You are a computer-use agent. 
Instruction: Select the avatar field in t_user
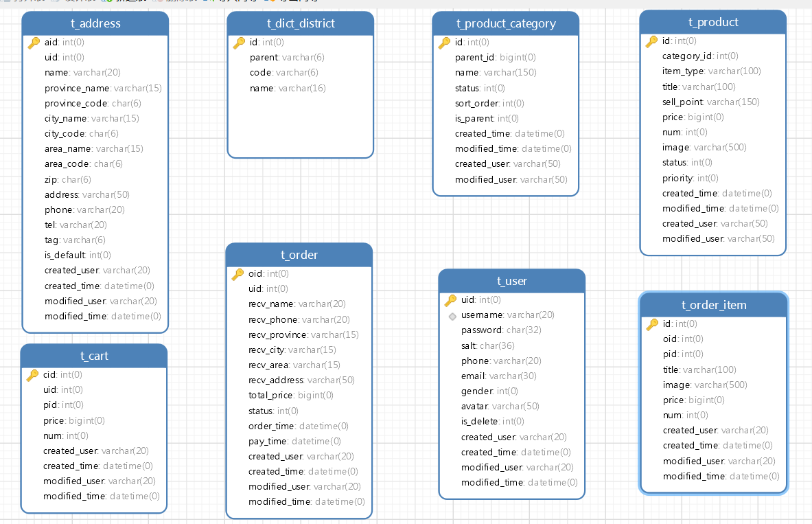(500, 406)
